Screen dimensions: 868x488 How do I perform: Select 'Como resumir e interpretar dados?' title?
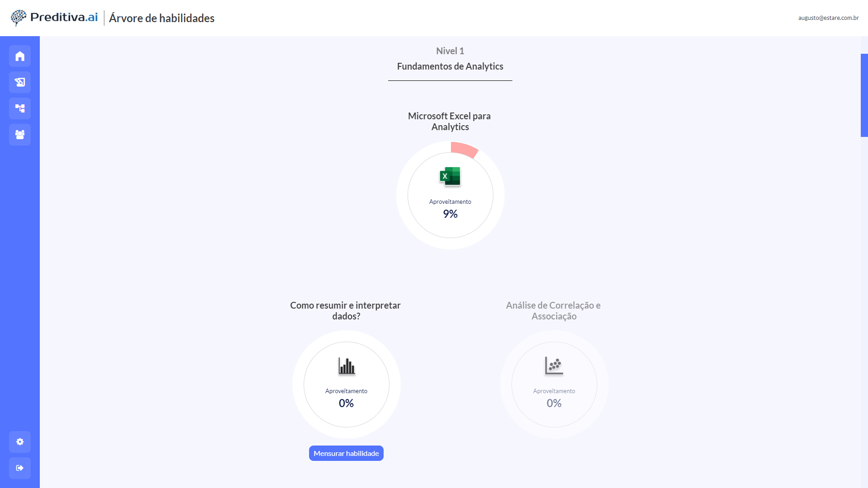coord(346,311)
